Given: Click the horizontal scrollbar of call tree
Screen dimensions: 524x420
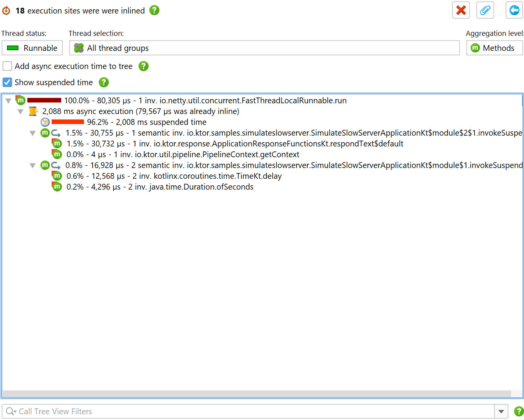Looking at the screenshot, I should [257, 394].
